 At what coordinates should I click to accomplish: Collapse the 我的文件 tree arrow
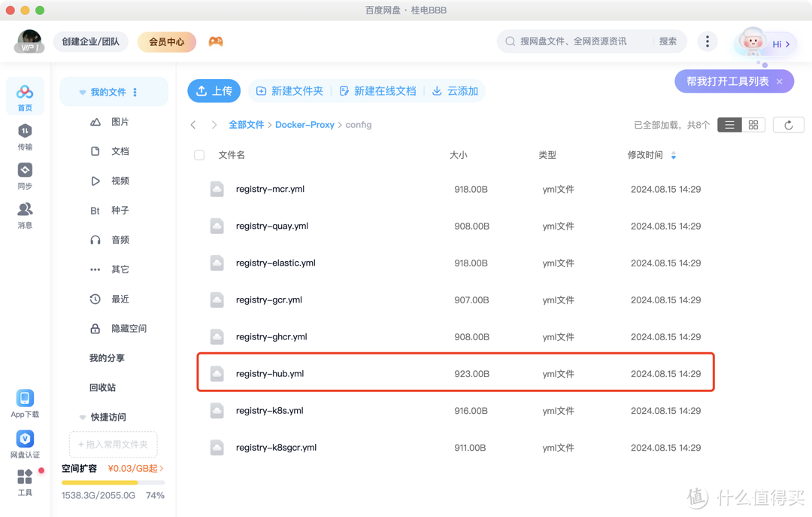(x=83, y=93)
